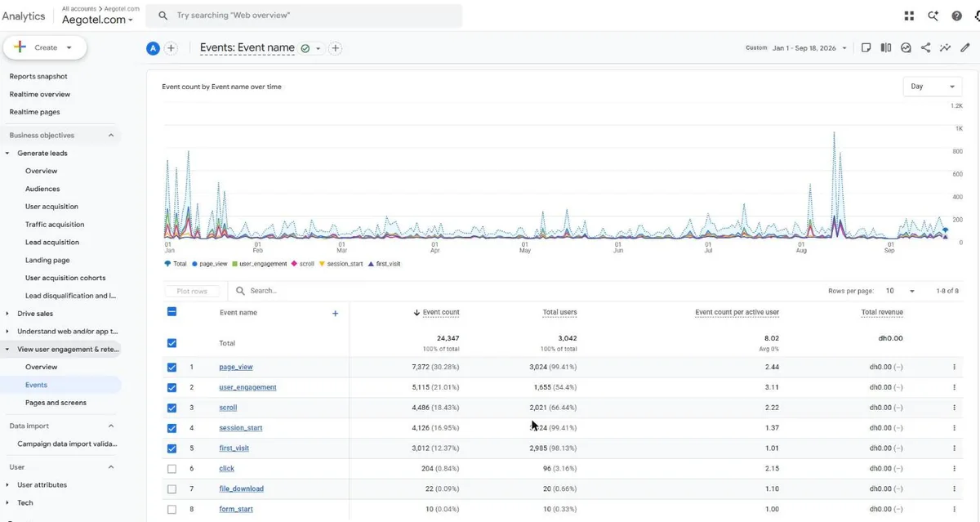Uncheck the Total row checkbox
Viewport: 980px width, 522px height.
point(171,343)
